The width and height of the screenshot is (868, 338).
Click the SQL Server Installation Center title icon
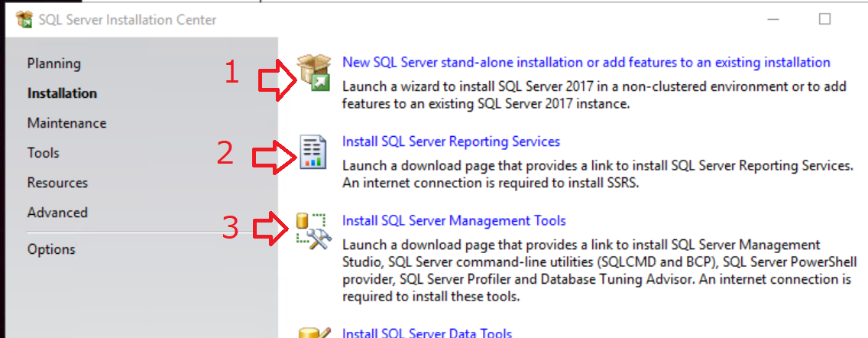pyautogui.click(x=24, y=20)
